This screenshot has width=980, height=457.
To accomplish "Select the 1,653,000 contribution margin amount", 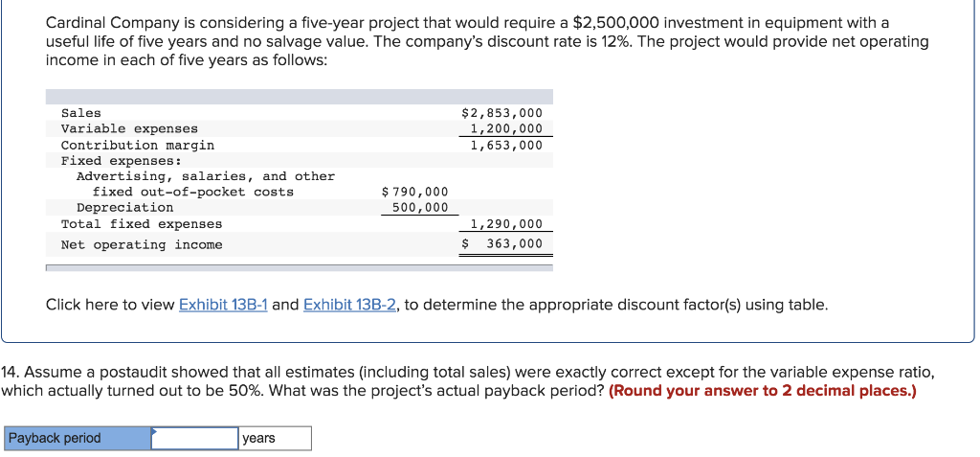I will point(505,145).
